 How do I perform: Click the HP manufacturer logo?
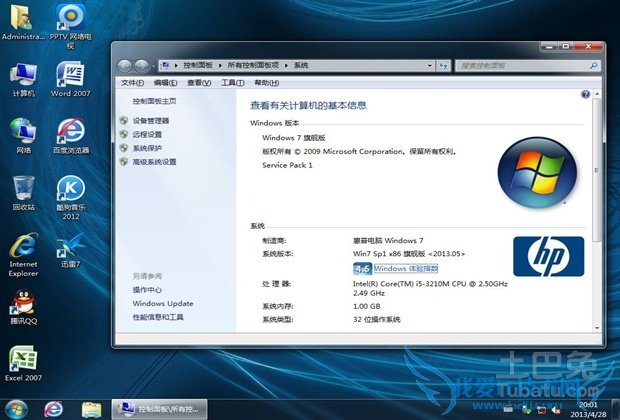(548, 256)
